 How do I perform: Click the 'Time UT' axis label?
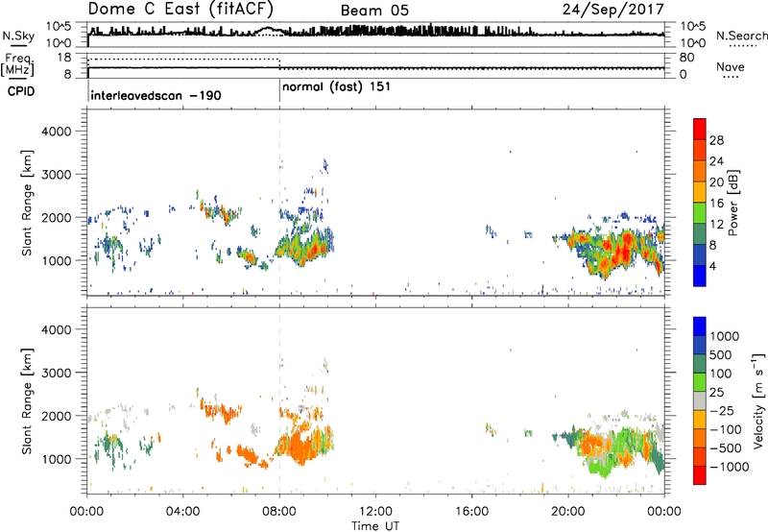coord(375,526)
